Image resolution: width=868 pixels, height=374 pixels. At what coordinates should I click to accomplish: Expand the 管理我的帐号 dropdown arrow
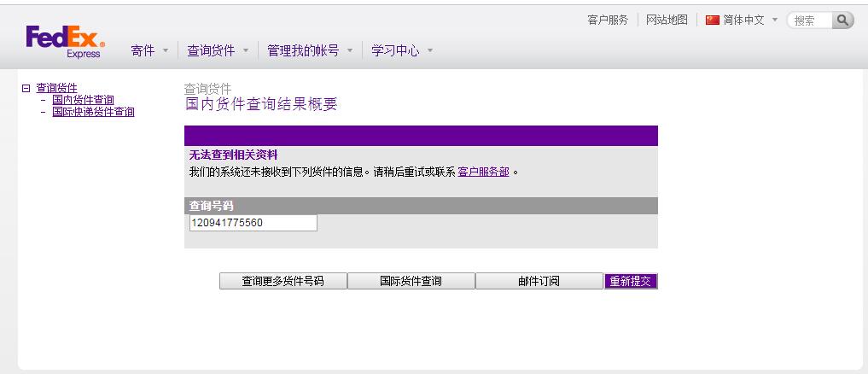(350, 51)
